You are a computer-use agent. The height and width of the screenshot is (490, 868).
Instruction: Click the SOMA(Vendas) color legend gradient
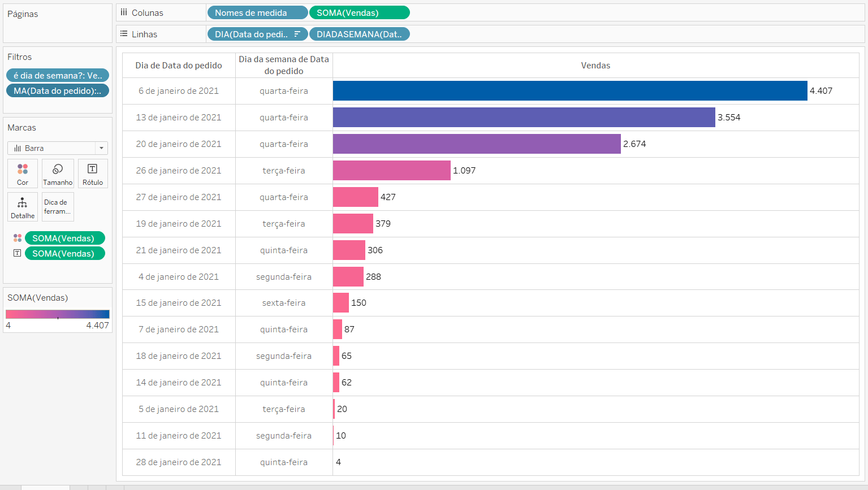click(58, 314)
